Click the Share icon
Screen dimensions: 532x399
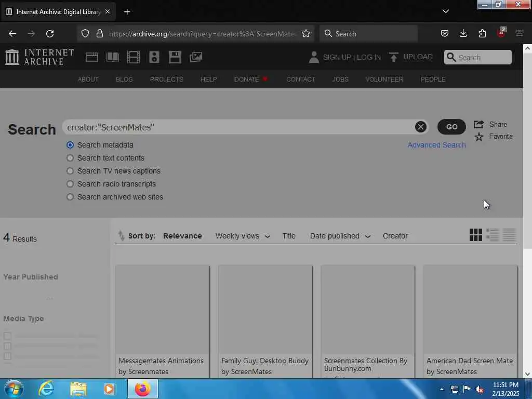click(478, 124)
